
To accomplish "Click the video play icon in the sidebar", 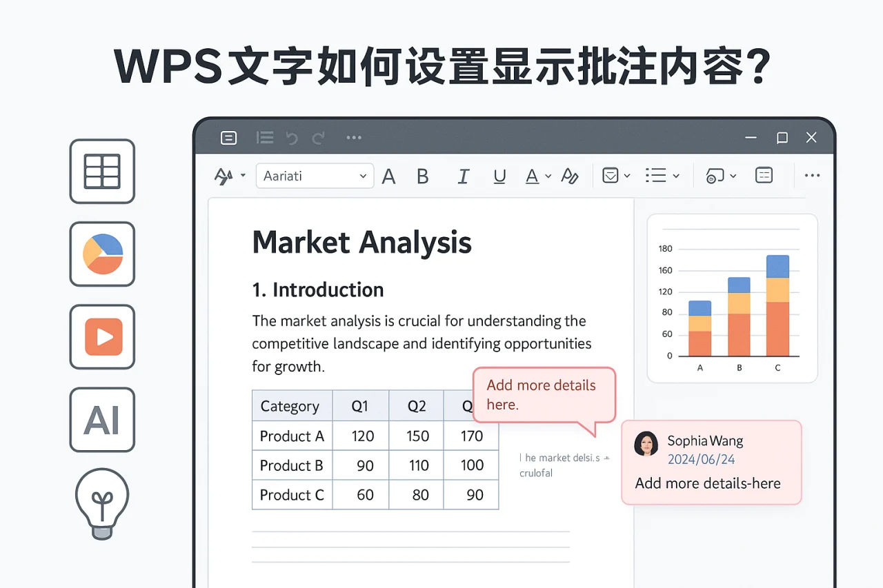I will tap(102, 337).
